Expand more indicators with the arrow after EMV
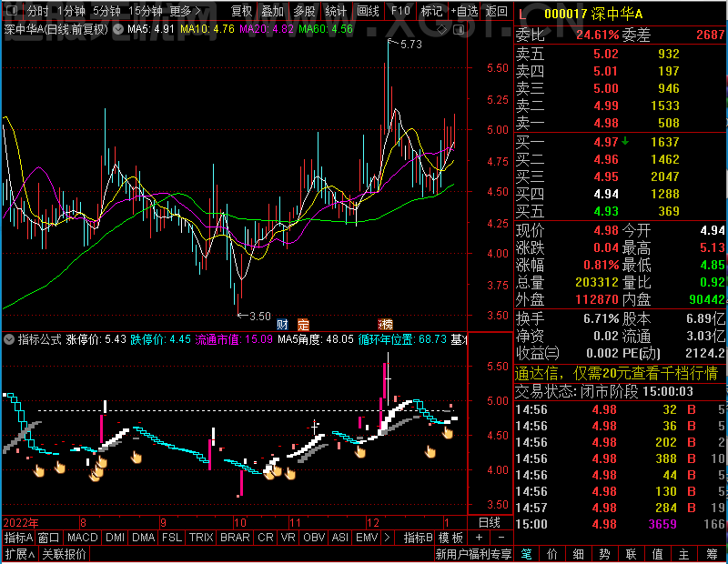This screenshot has height=564, width=728. pyautogui.click(x=387, y=538)
